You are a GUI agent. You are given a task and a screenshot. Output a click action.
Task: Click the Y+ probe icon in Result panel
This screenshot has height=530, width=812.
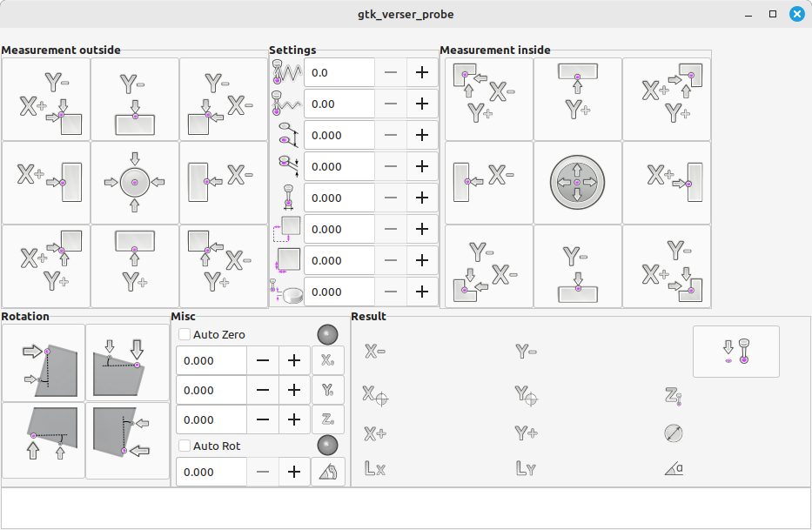coord(526,433)
